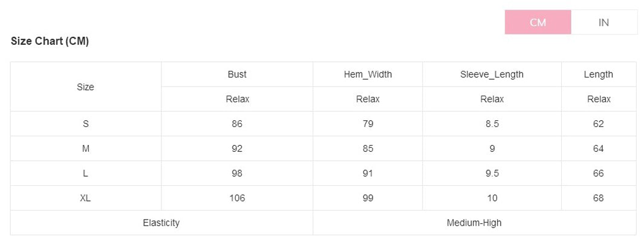Click the Size column header
This screenshot has width=644, height=242.
(x=85, y=87)
